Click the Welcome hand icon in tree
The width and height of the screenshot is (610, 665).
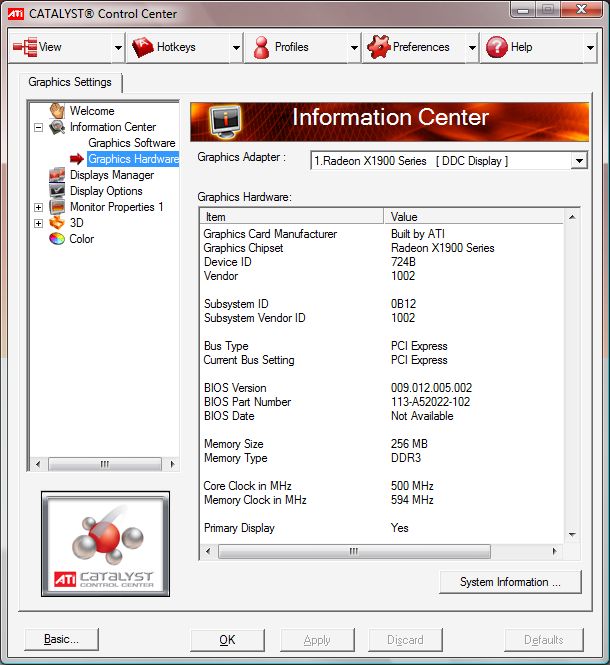(x=57, y=111)
